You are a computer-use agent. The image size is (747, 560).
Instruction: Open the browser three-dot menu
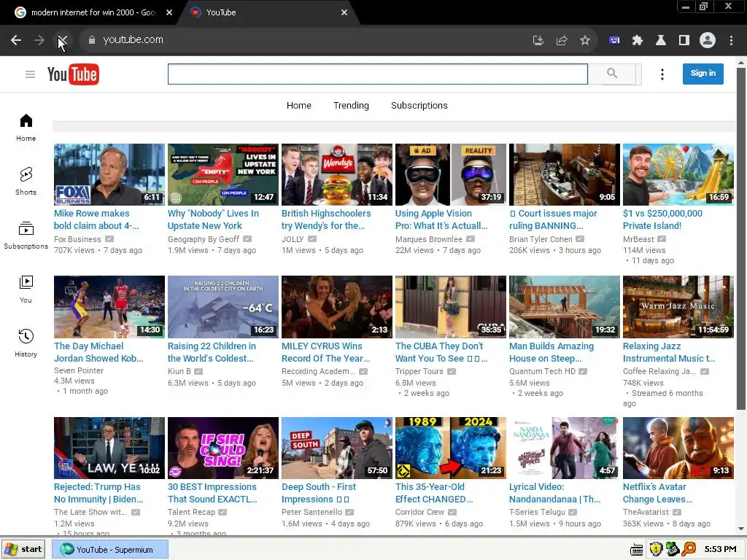[x=731, y=41]
